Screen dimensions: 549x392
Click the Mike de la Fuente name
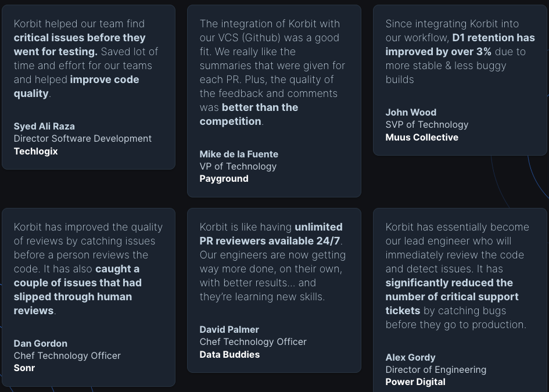click(239, 154)
